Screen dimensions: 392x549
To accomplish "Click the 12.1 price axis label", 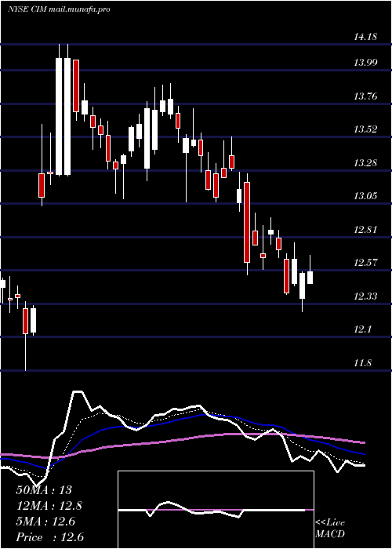I will point(363,329).
